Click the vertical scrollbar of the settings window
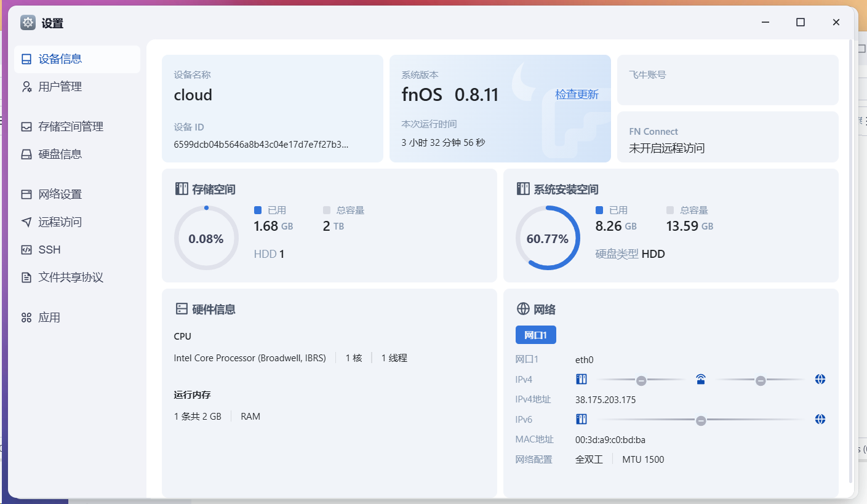Viewport: 867px width, 504px height. 851,262
